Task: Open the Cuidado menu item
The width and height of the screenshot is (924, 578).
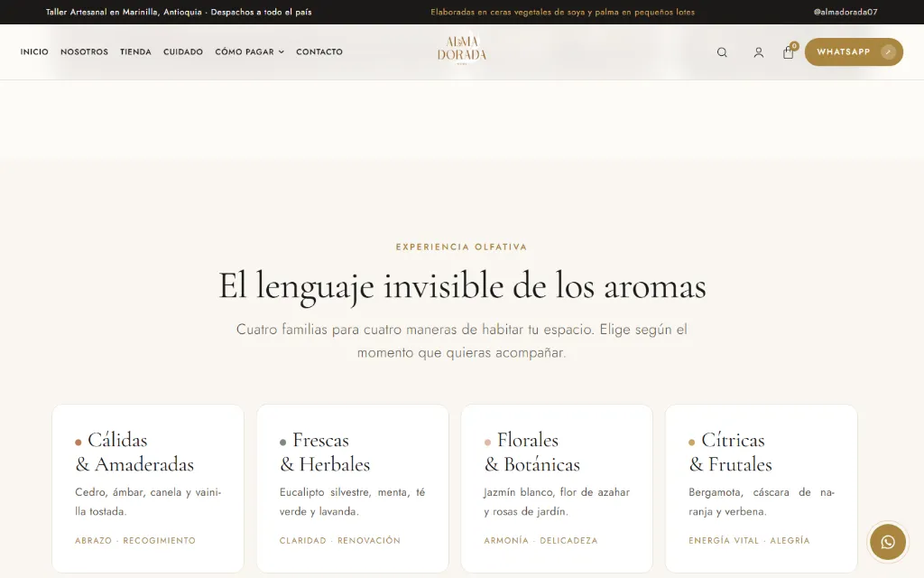Action: 182,51
